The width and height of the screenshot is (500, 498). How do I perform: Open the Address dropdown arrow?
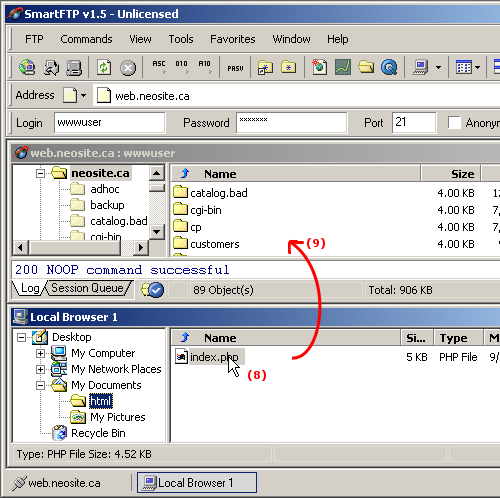pos(83,96)
